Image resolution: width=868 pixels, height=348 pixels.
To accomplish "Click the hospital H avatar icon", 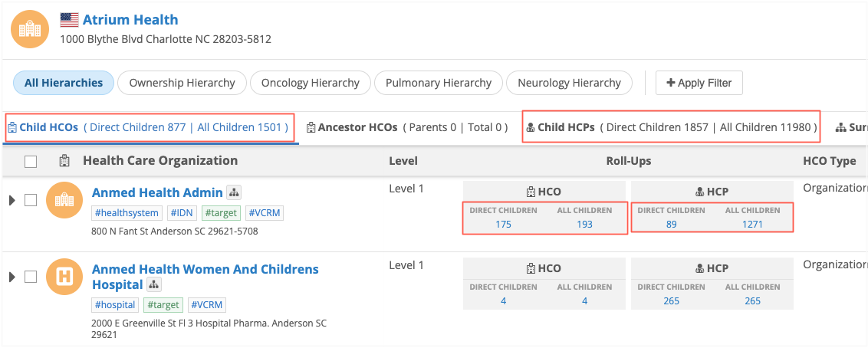I will pyautogui.click(x=62, y=277).
